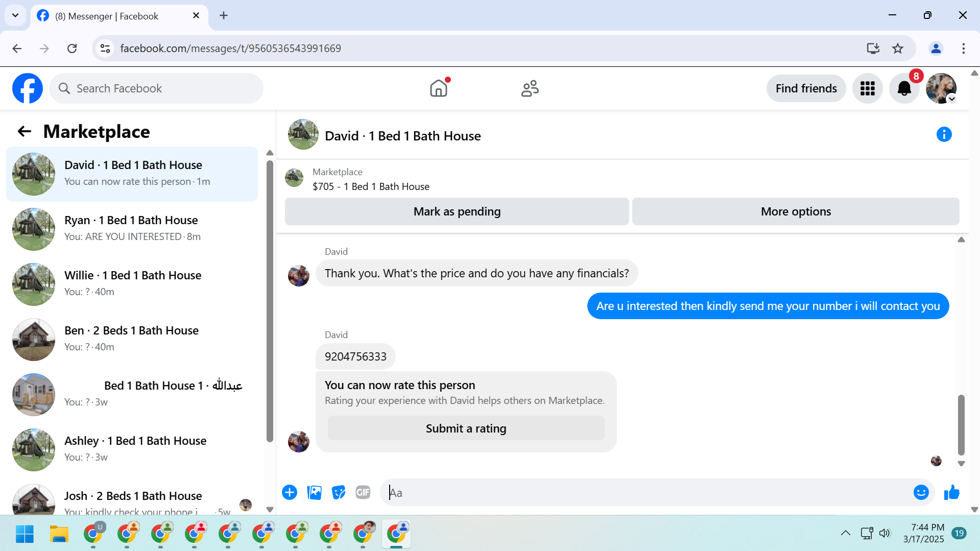Open the volume control in system tray
Image resolution: width=980 pixels, height=551 pixels.
point(885,534)
